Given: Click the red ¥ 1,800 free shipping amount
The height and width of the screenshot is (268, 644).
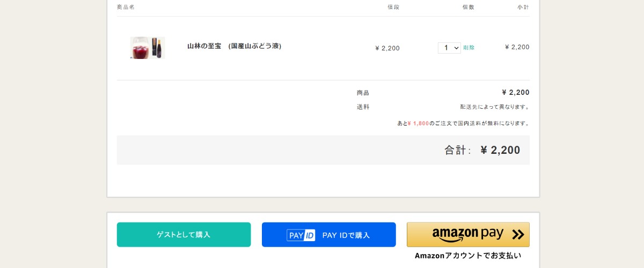Looking at the screenshot, I should [418, 123].
